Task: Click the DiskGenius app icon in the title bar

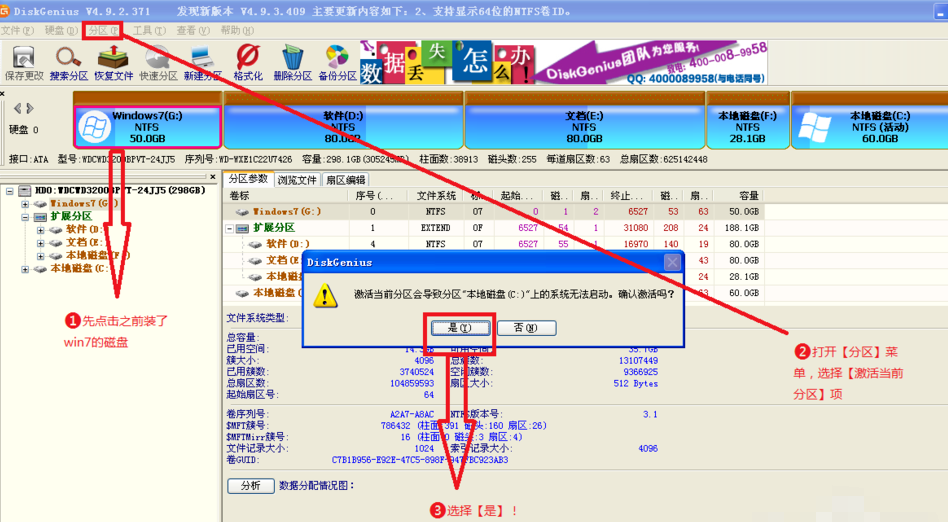Action: [x=4, y=11]
